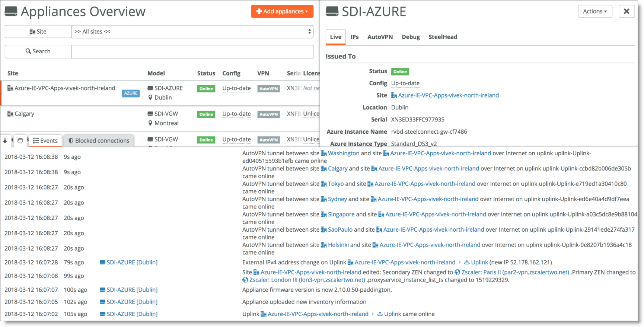The image size is (644, 327).
Task: Select Azure-IE-VPC-Apps-vivek-north-ireland row in appliances table
Action: (160, 93)
